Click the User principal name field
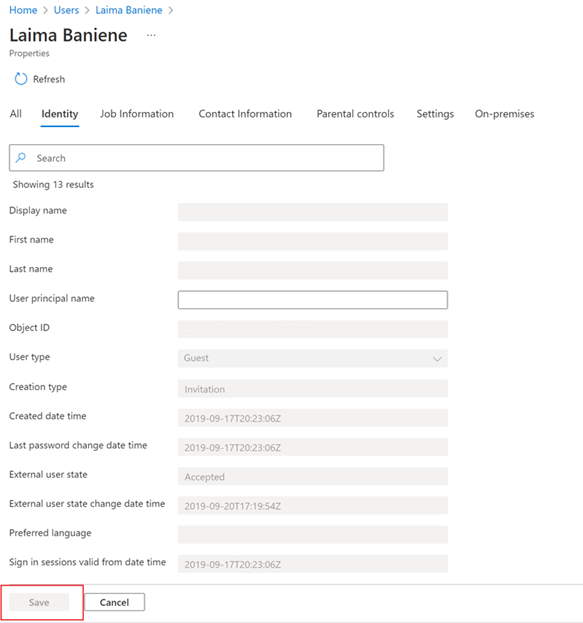This screenshot has height=623, width=583. point(313,300)
